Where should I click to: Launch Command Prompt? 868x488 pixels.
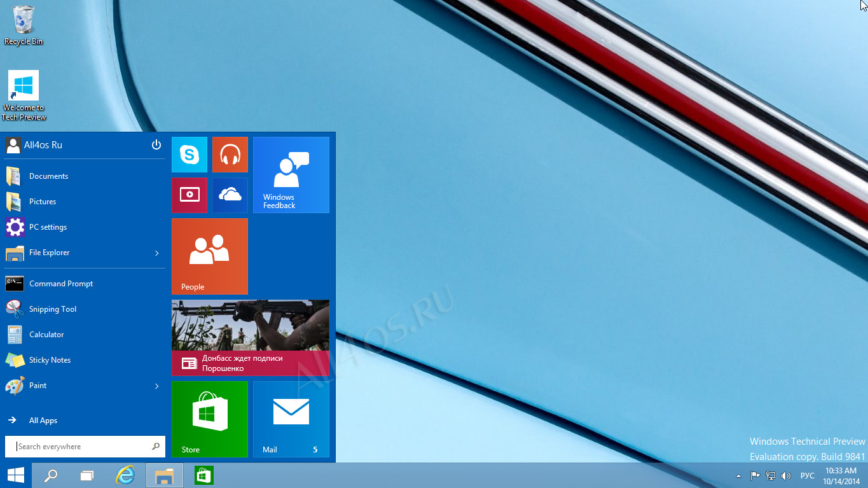click(x=85, y=284)
